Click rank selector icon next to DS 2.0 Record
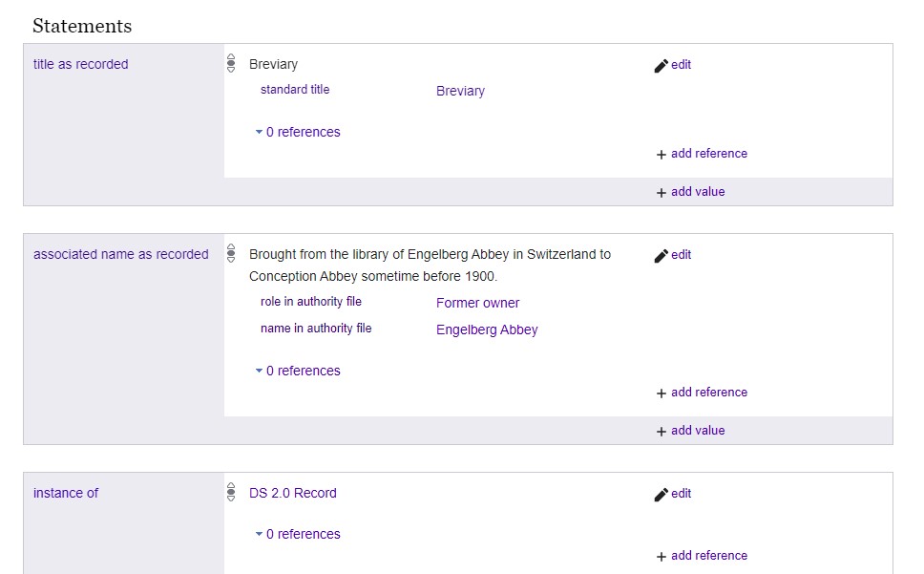924x574 pixels. [x=231, y=492]
